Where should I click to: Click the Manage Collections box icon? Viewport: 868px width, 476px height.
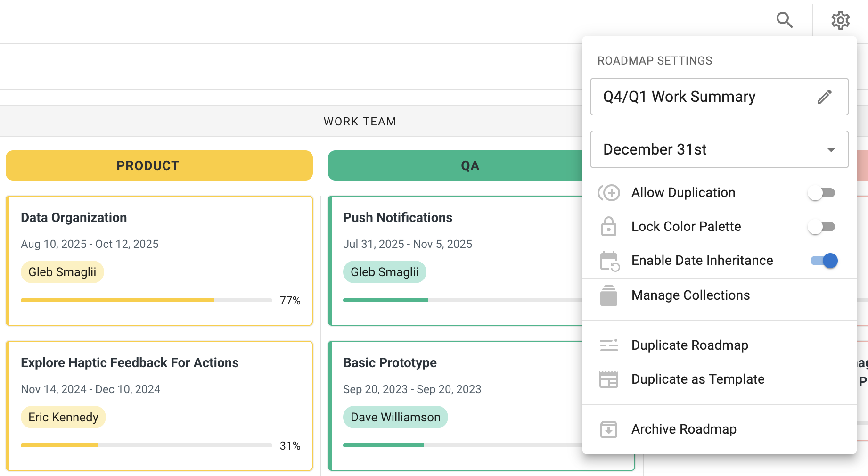(609, 295)
